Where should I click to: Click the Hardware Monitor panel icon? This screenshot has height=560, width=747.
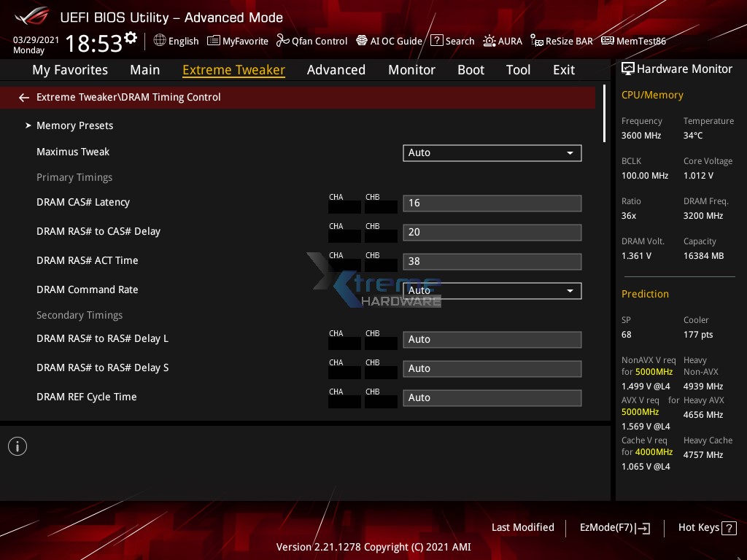[628, 69]
